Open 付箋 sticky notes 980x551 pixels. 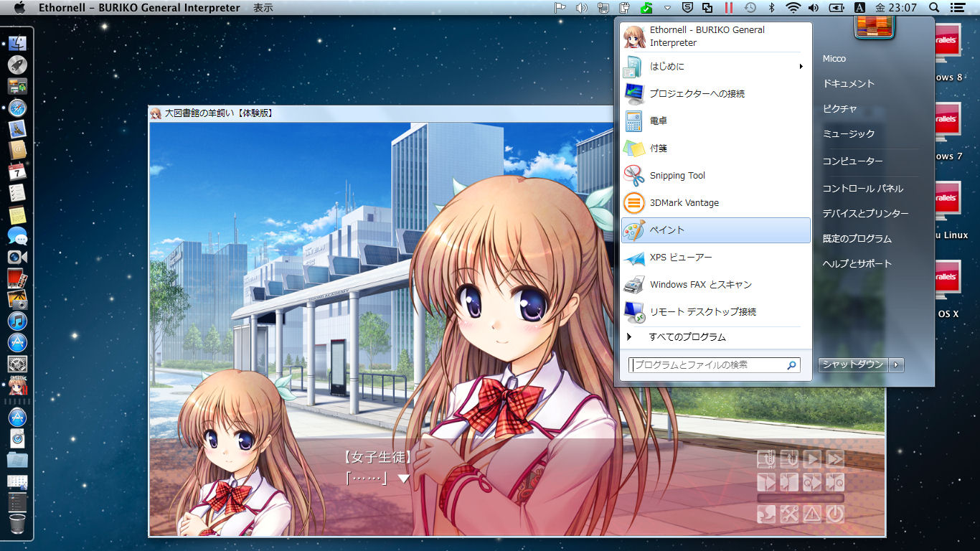715,149
